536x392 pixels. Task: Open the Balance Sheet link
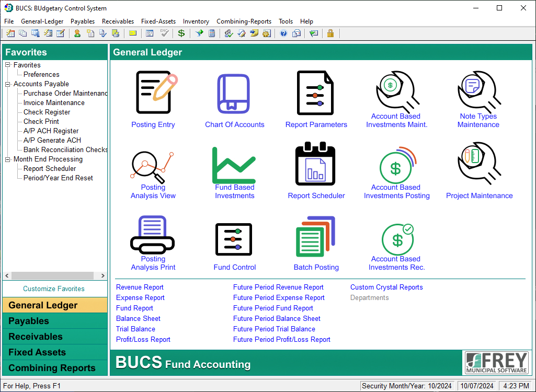pos(138,319)
